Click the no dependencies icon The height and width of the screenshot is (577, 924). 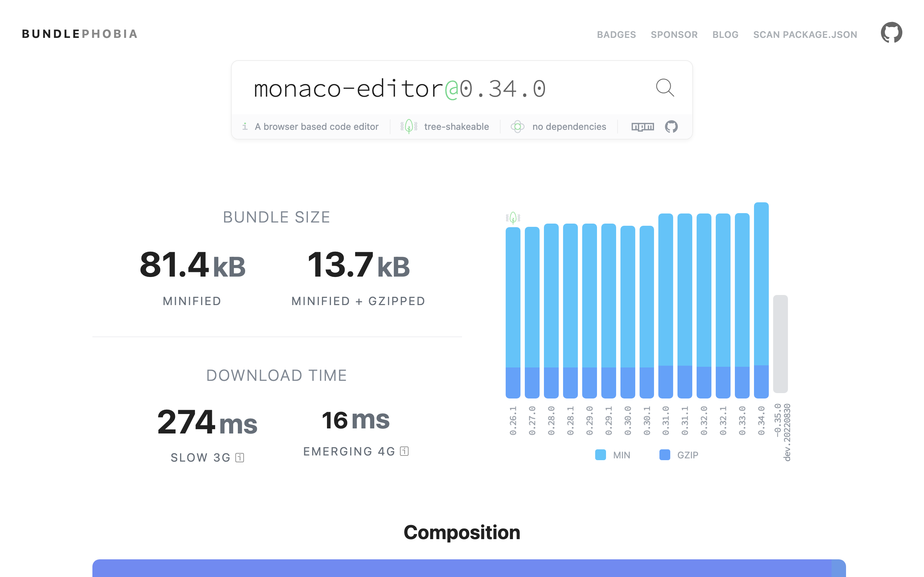(518, 126)
